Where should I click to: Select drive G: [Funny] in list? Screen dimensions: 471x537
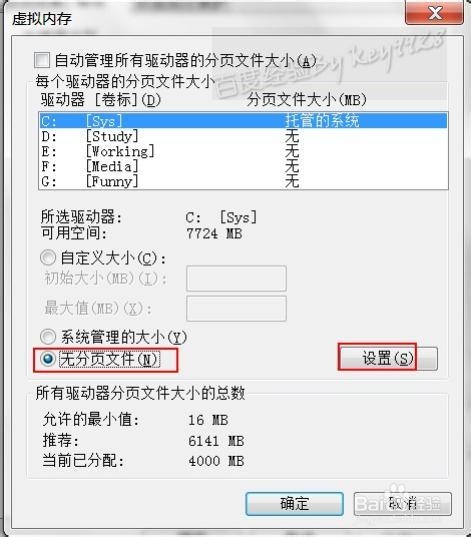pos(243,182)
